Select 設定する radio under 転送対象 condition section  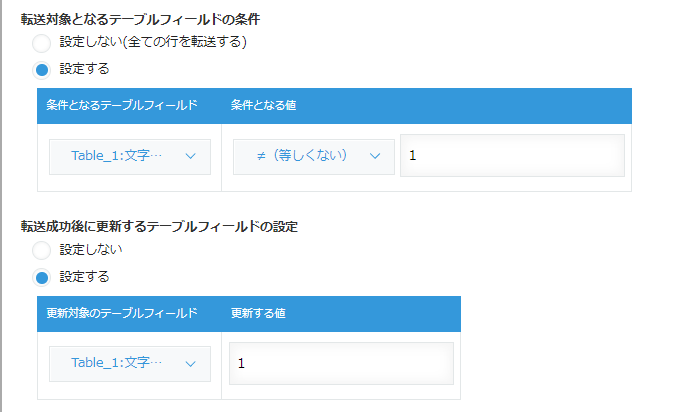pos(42,70)
